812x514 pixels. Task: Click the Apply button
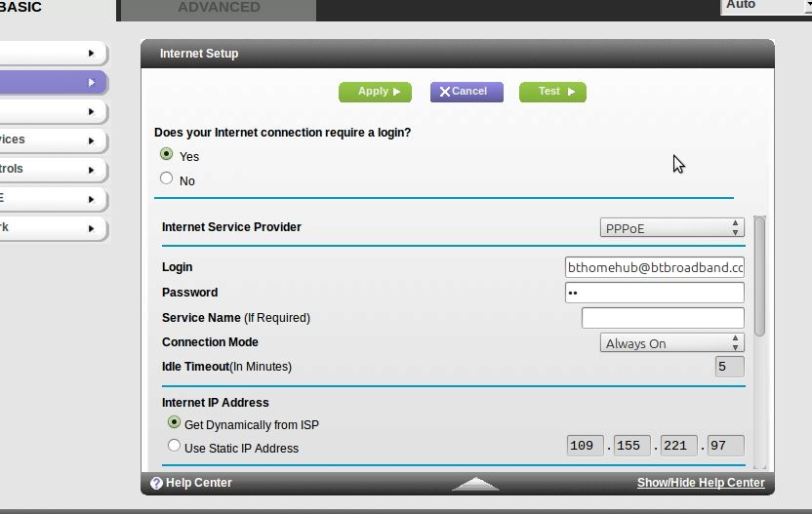point(375,92)
